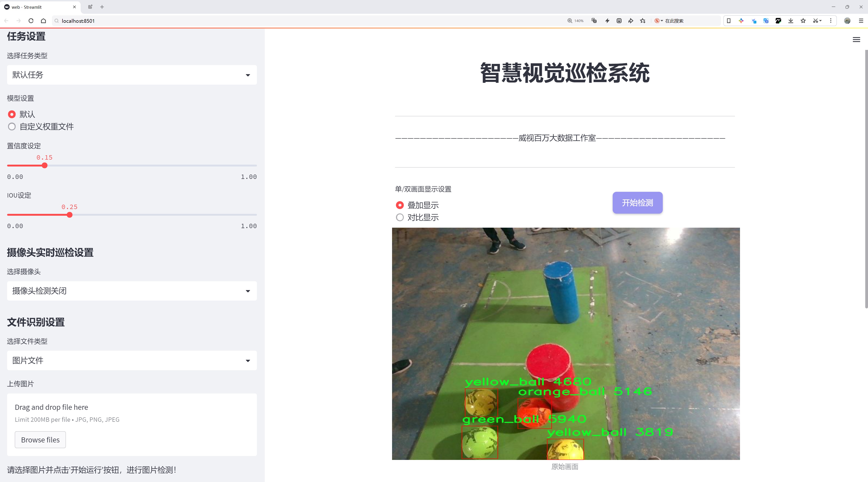Click the 开始检测 start detection button
The image size is (868, 482).
point(637,203)
